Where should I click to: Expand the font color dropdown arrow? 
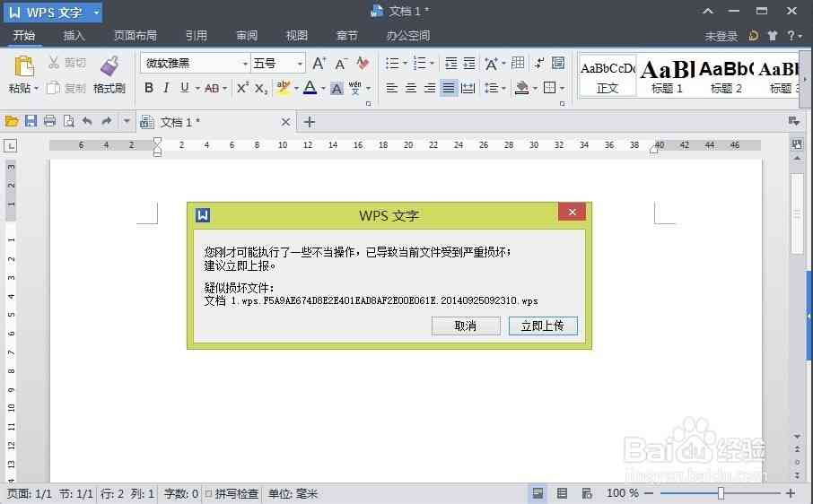click(x=323, y=89)
